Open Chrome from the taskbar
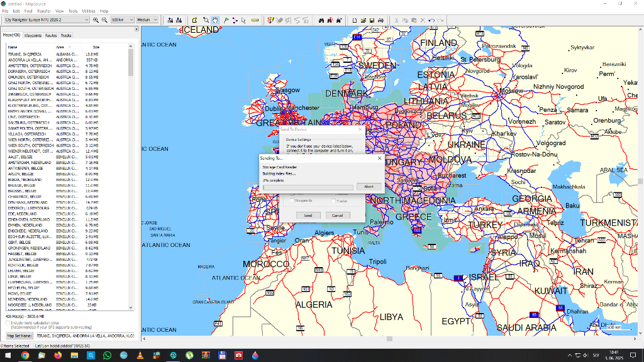 click(25, 356)
